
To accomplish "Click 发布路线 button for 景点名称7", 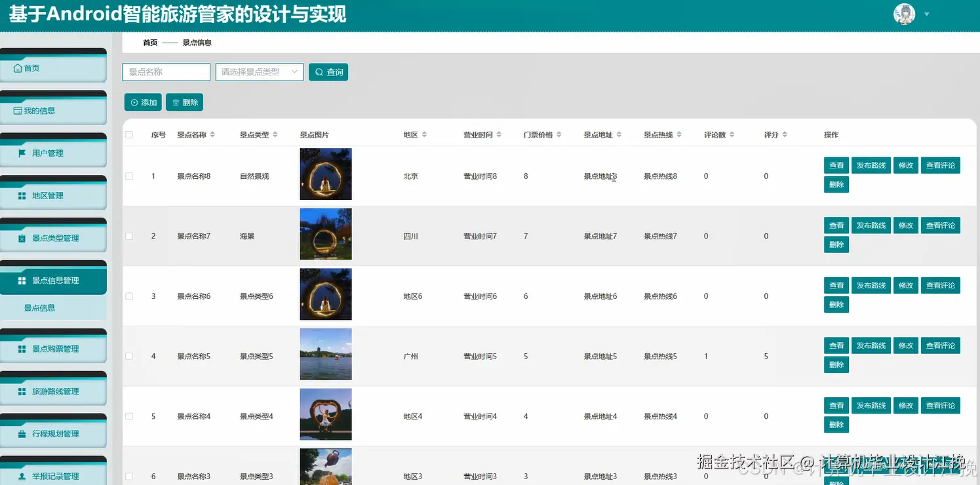I will pos(871,225).
